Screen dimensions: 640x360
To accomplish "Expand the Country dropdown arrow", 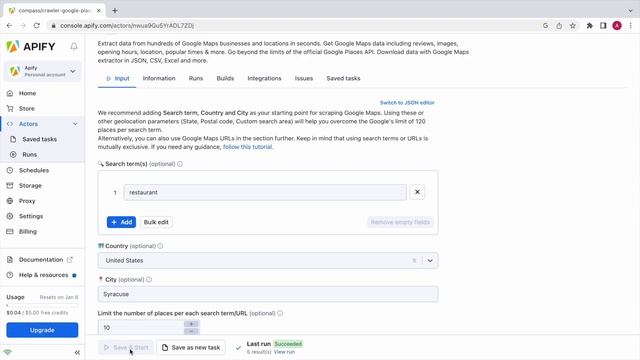I will tap(430, 260).
